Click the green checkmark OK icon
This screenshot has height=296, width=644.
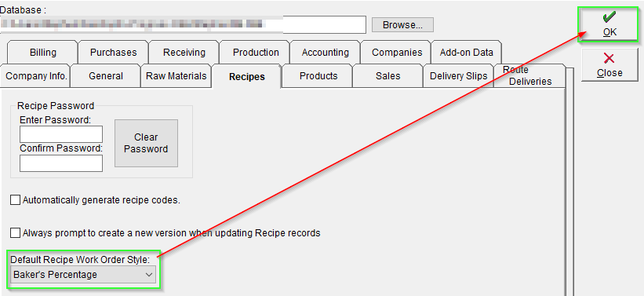click(x=609, y=17)
